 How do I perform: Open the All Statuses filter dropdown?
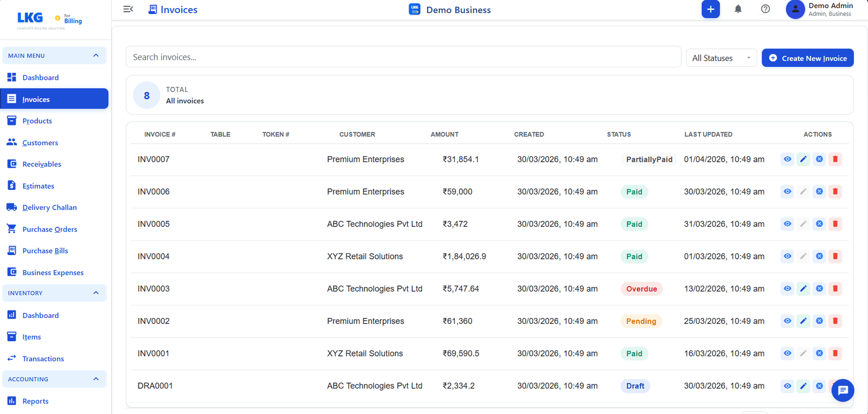pyautogui.click(x=722, y=58)
